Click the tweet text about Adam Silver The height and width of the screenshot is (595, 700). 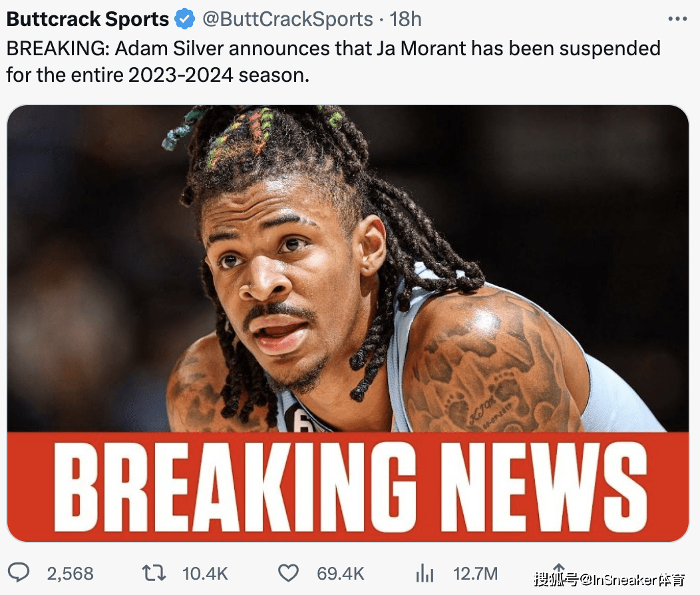pos(333,62)
